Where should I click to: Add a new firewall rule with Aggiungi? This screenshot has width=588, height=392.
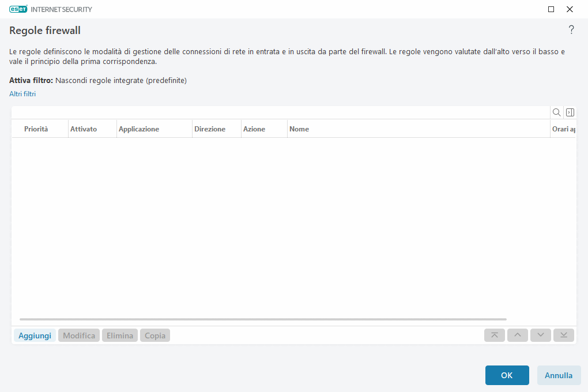point(35,335)
